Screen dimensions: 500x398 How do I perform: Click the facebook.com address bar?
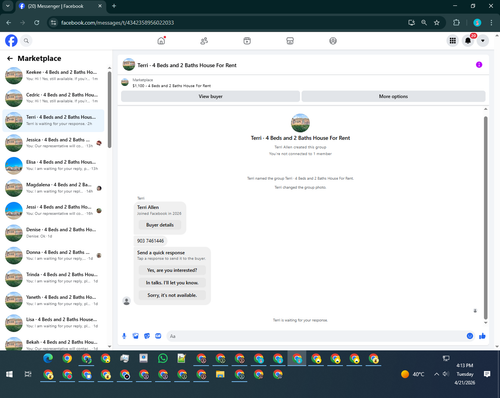coord(230,23)
